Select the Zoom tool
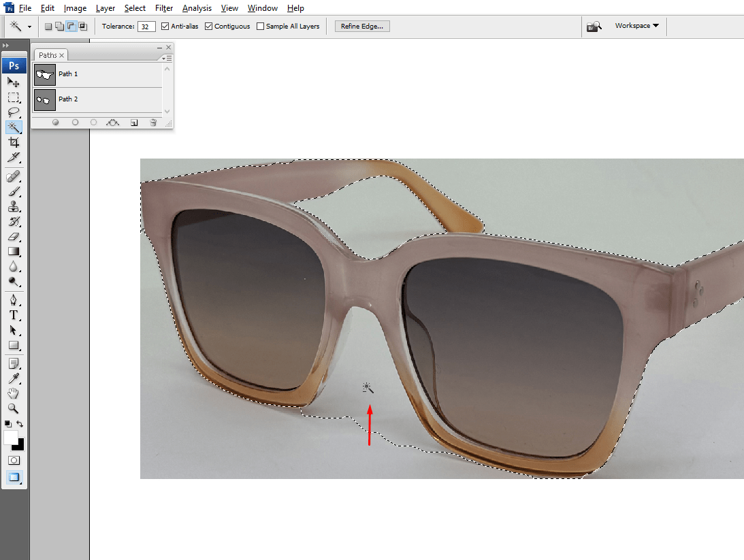 pos(14,408)
